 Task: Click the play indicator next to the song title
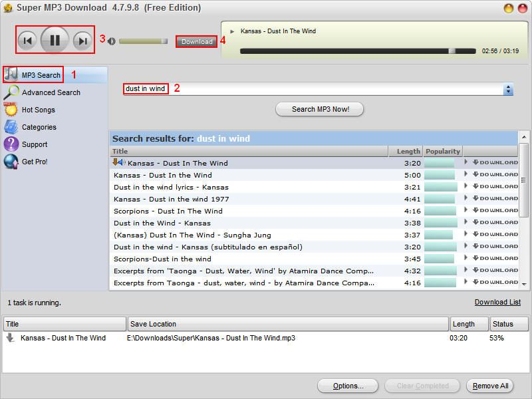click(x=232, y=31)
